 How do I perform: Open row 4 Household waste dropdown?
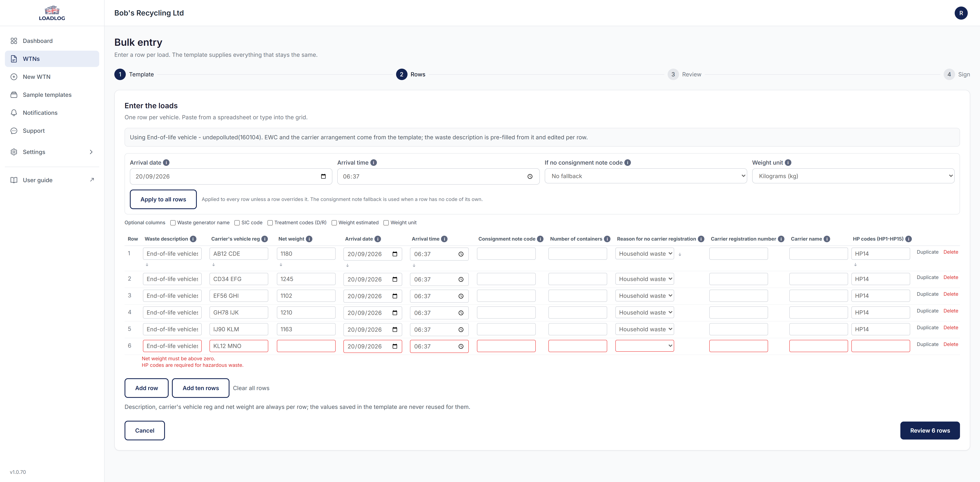point(645,312)
